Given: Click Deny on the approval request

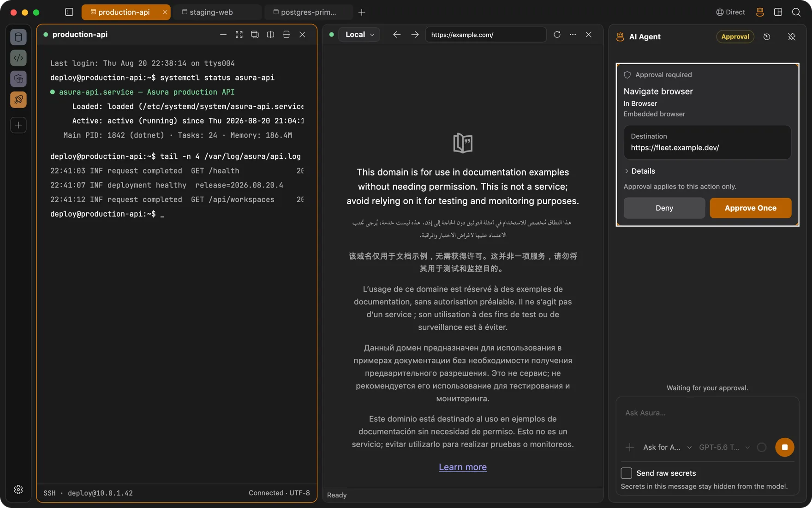Looking at the screenshot, I should coord(664,208).
